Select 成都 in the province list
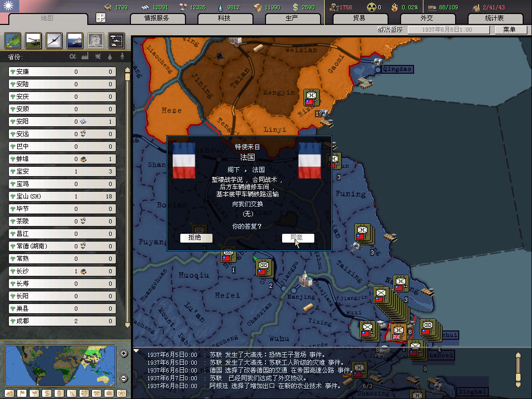This screenshot has height=399, width=532. (x=62, y=321)
